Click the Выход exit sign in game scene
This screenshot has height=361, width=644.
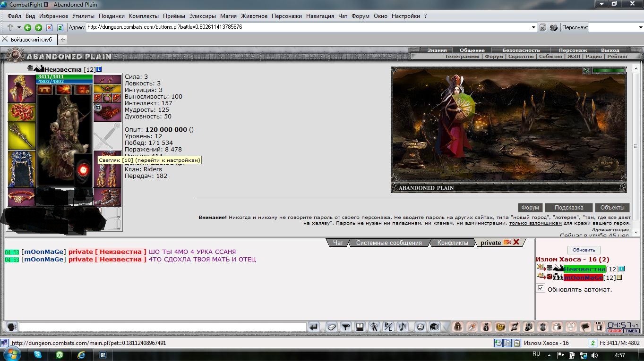pos(607,163)
